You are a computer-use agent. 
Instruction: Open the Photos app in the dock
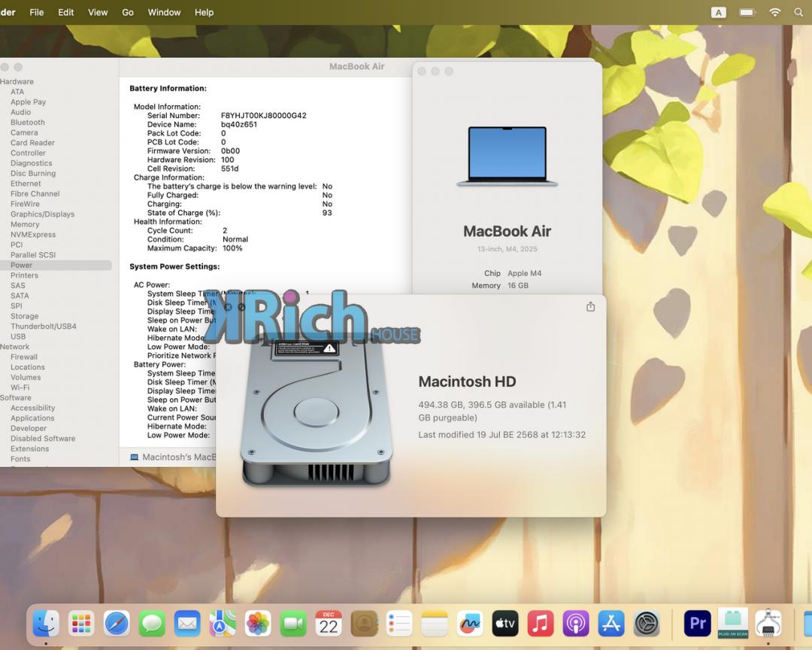click(x=258, y=623)
